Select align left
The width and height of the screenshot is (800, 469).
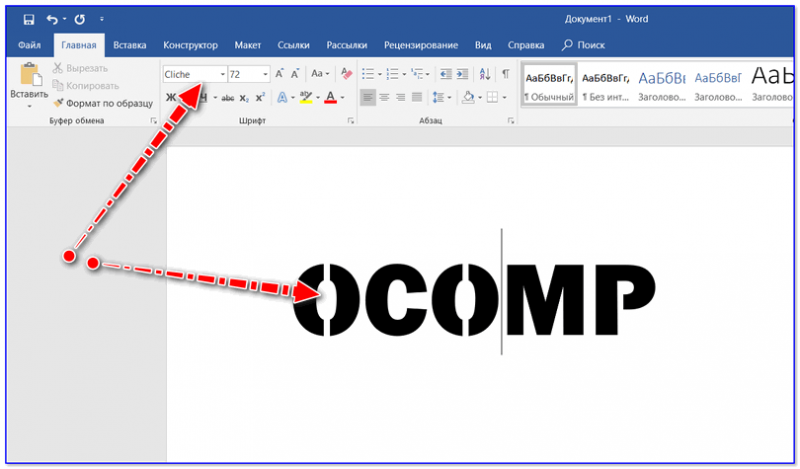pyautogui.click(x=368, y=97)
